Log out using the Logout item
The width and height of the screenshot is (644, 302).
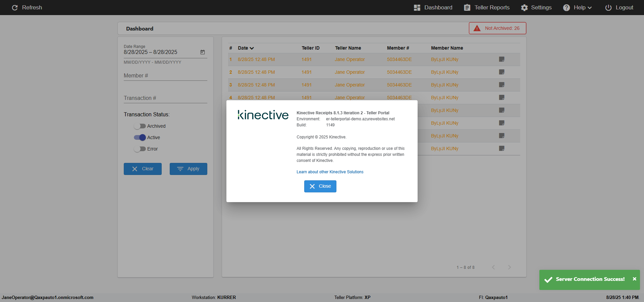tap(619, 7)
